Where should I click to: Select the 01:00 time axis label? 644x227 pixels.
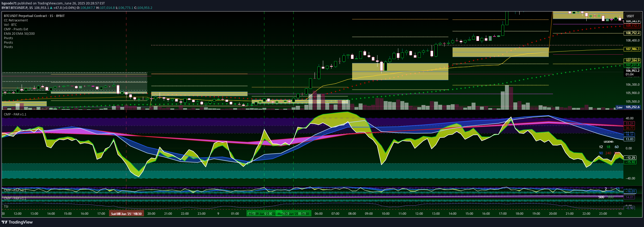(x=235, y=214)
